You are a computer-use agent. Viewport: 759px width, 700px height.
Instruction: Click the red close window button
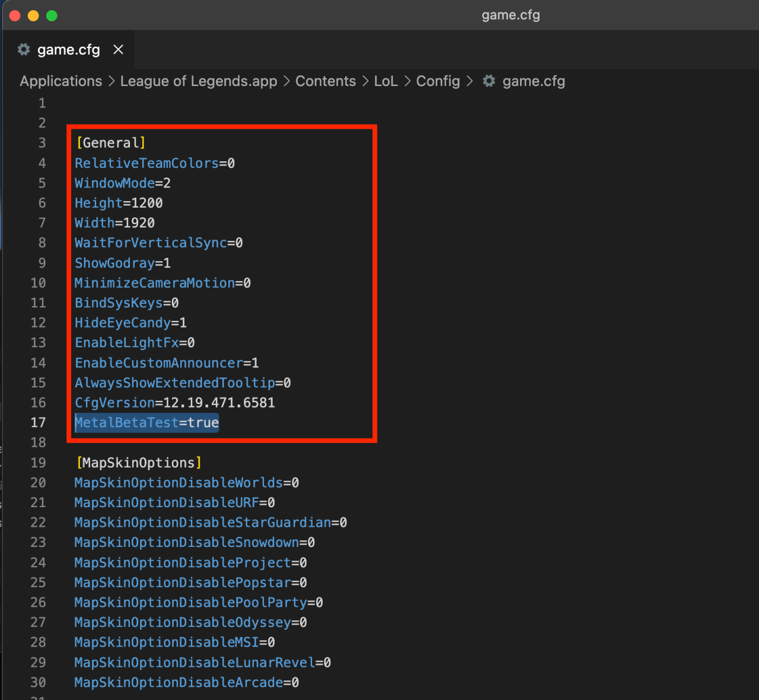point(15,16)
